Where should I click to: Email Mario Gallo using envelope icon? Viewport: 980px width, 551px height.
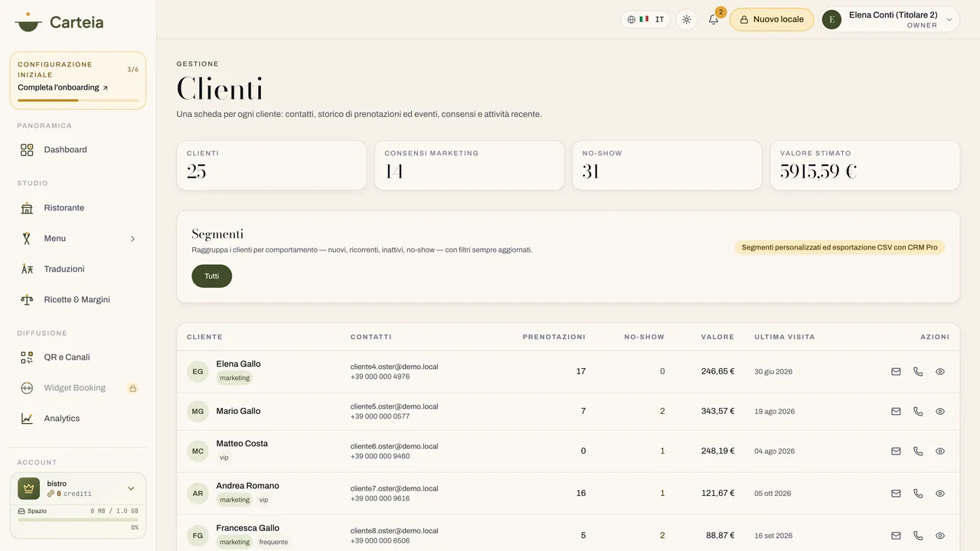click(896, 412)
